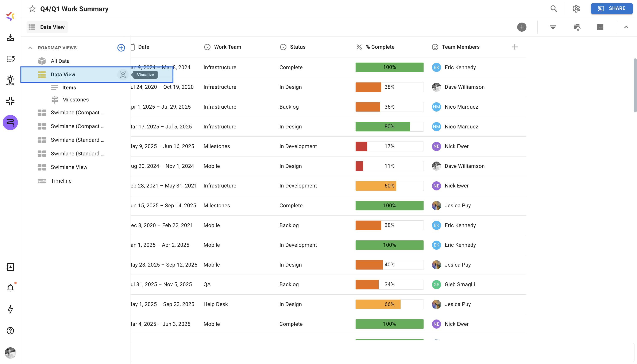Click the Data View tab button
The width and height of the screenshot is (637, 364).
pos(47,27)
